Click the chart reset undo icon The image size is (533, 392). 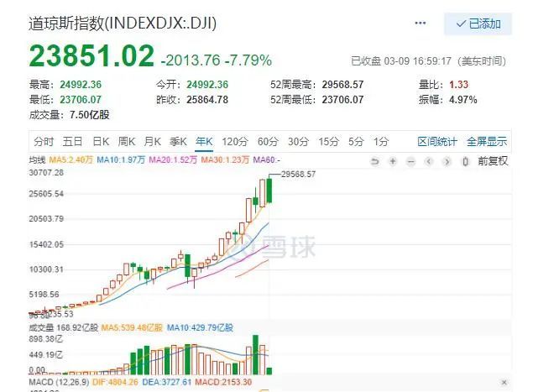374,161
